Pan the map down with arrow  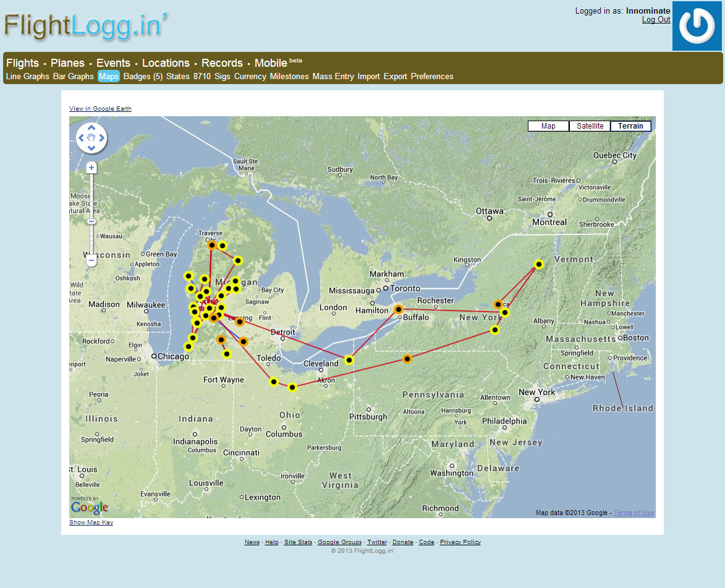point(91,148)
